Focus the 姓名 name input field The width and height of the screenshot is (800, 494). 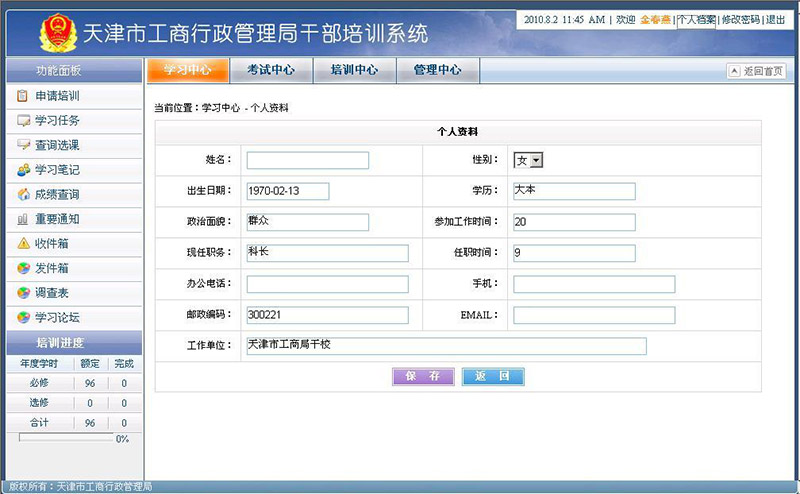click(x=307, y=160)
